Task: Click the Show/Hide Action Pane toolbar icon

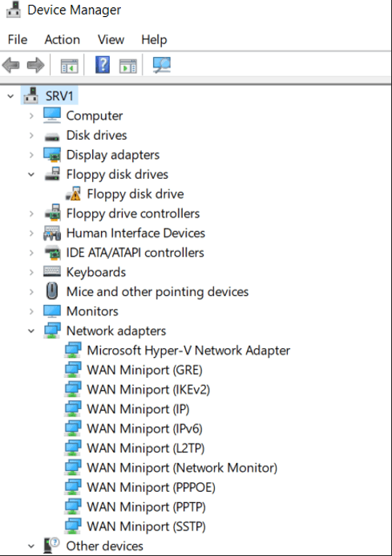Action: [128, 66]
